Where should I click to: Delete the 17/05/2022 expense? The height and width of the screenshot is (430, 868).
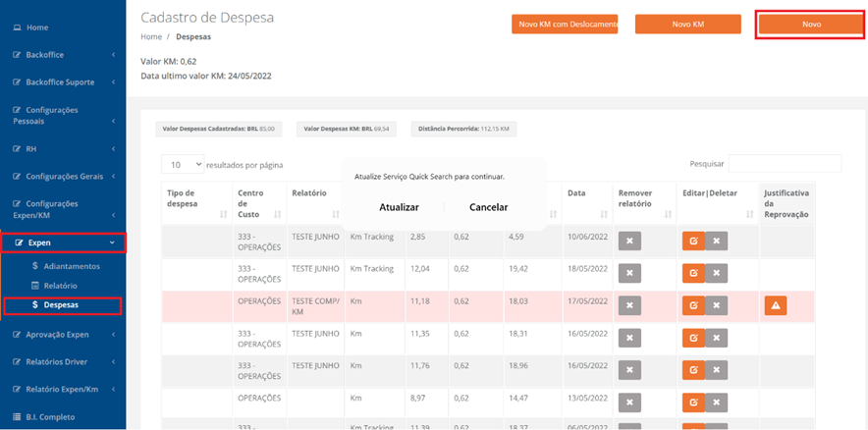[x=717, y=305]
